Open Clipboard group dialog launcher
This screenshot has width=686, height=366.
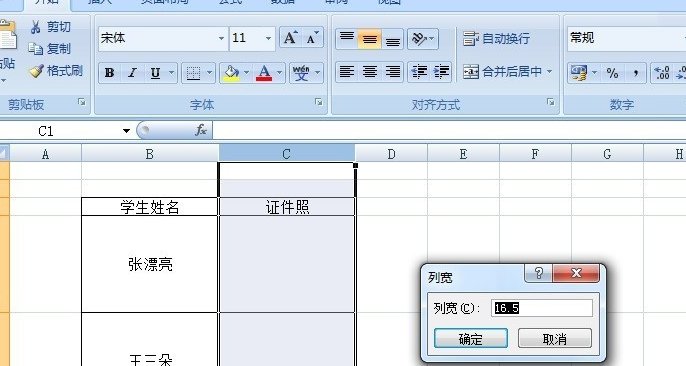point(82,102)
